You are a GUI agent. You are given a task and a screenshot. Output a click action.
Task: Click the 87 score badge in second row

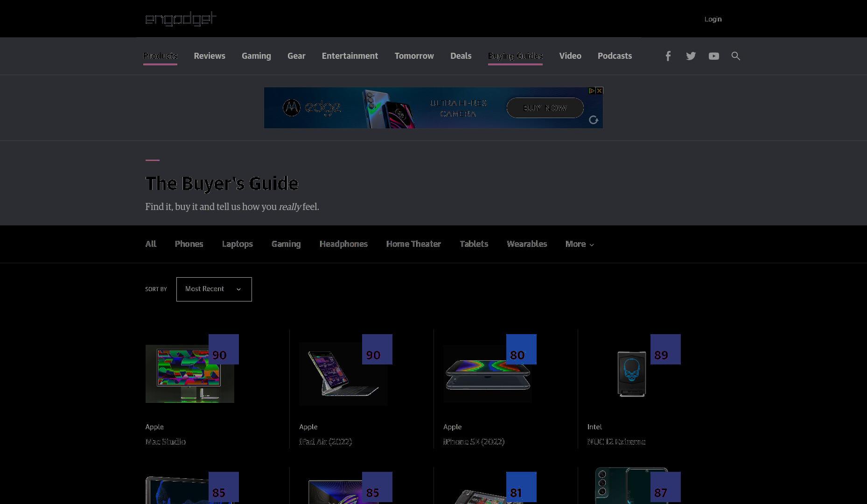[x=665, y=487]
